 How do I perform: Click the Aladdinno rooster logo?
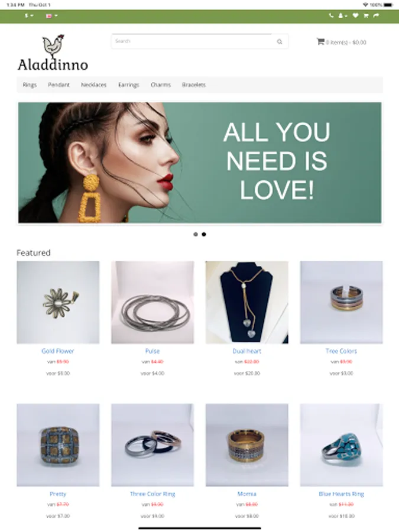click(53, 53)
